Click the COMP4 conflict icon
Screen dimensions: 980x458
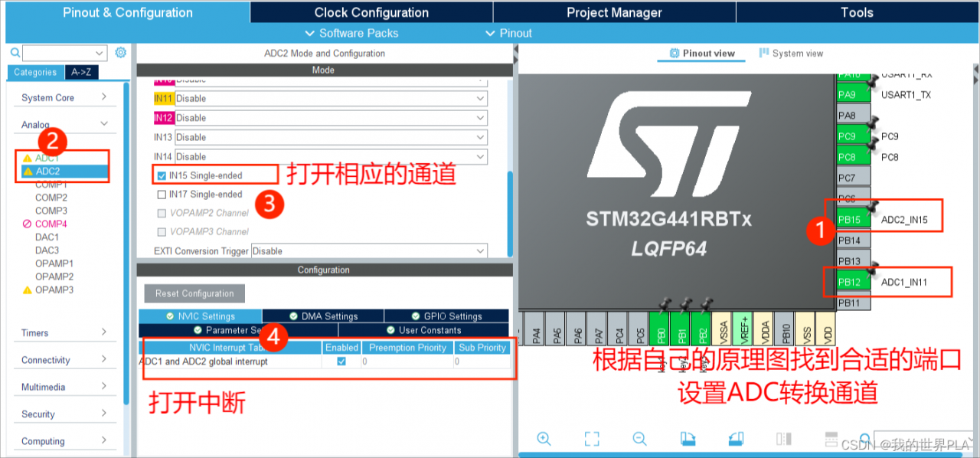[x=28, y=224]
